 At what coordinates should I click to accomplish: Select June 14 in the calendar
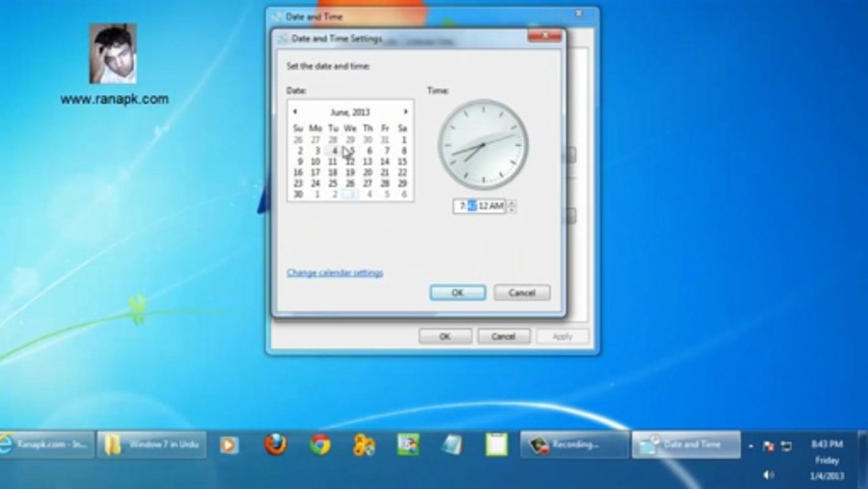point(385,162)
